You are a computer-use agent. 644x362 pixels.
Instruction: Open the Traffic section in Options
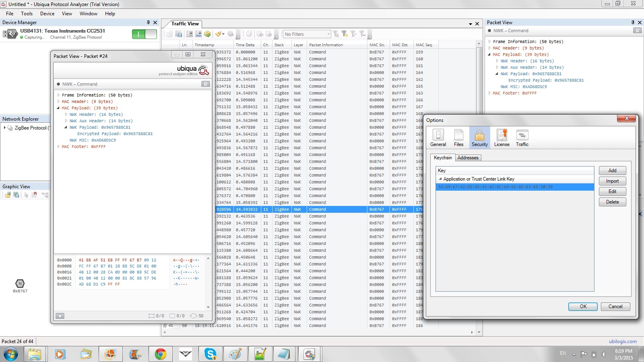tap(522, 138)
